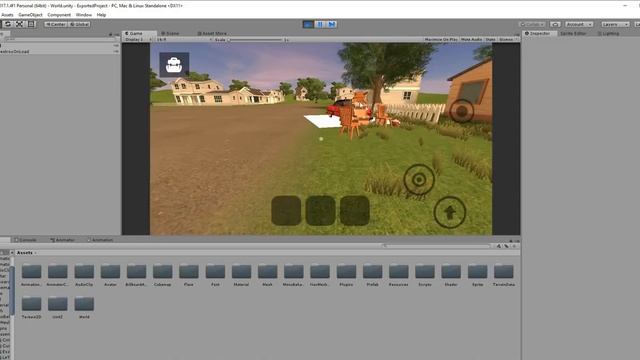
Task: Select the Scale transform tool
Action: point(19,24)
